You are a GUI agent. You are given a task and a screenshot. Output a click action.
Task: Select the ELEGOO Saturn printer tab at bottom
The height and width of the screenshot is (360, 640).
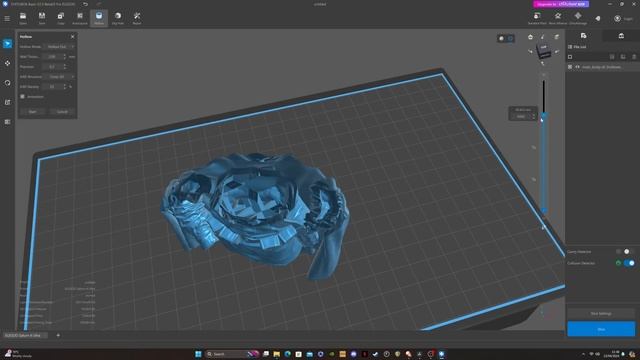click(25, 335)
